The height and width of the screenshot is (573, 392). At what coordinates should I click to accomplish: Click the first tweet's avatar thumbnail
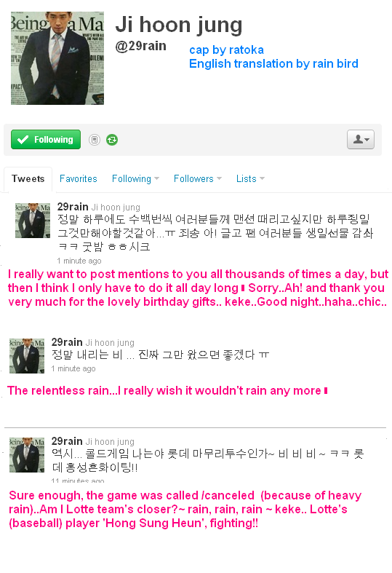pyautogui.click(x=33, y=221)
